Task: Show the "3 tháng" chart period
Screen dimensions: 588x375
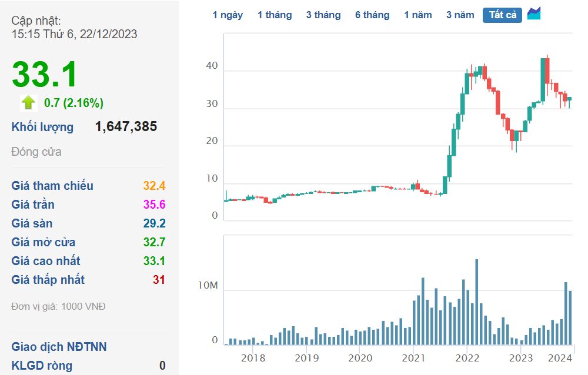Action: coord(323,15)
